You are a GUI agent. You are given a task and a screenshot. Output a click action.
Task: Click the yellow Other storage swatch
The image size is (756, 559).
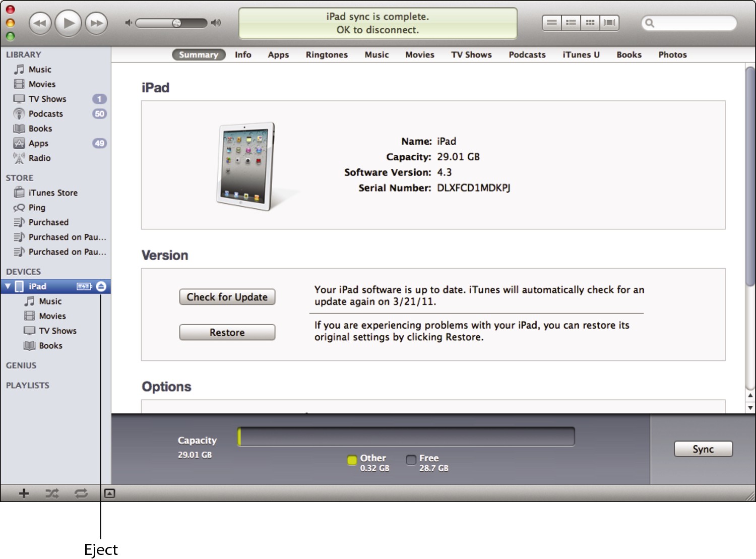point(352,460)
